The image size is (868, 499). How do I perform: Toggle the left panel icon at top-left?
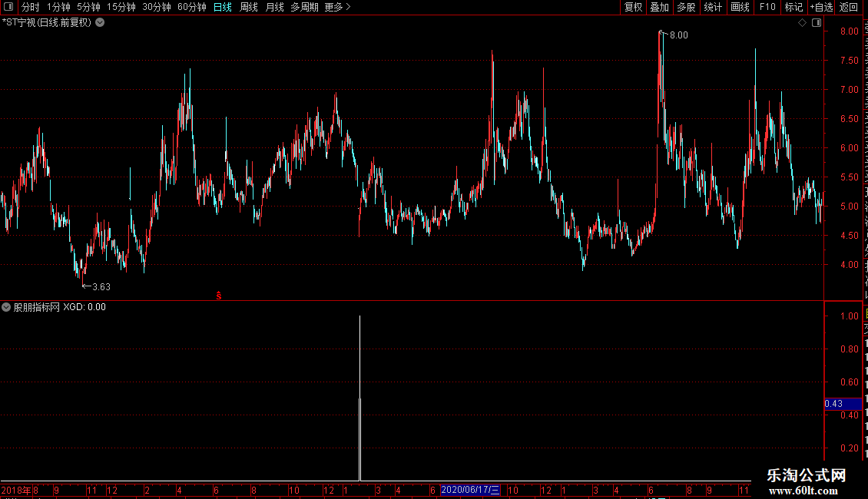[x=8, y=7]
